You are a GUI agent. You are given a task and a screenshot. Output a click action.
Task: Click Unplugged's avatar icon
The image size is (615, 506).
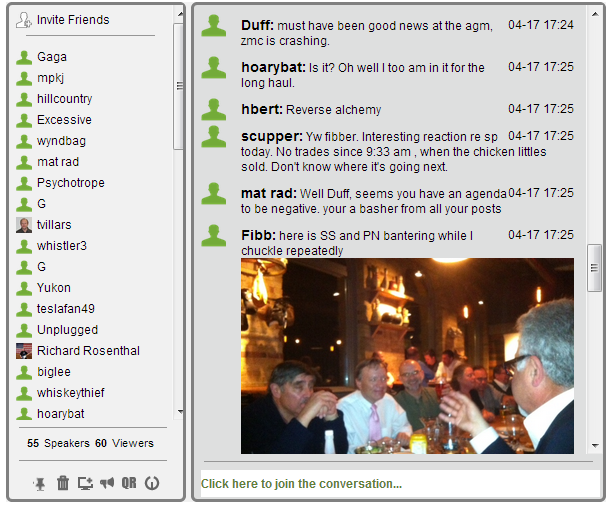click(x=24, y=330)
